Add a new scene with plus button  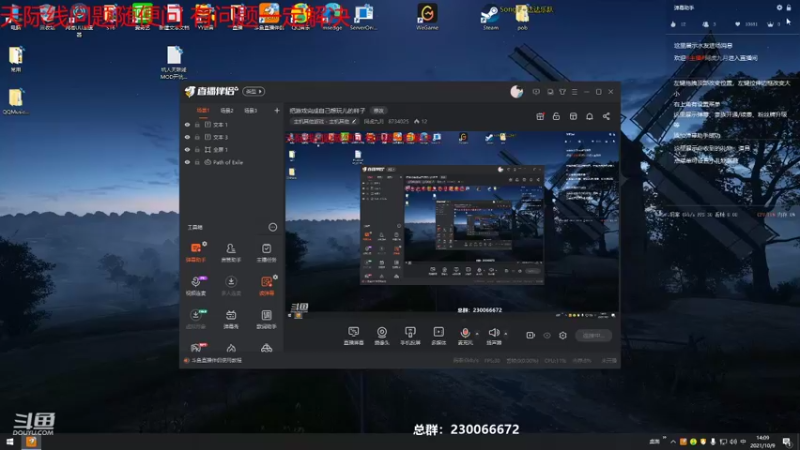277,110
